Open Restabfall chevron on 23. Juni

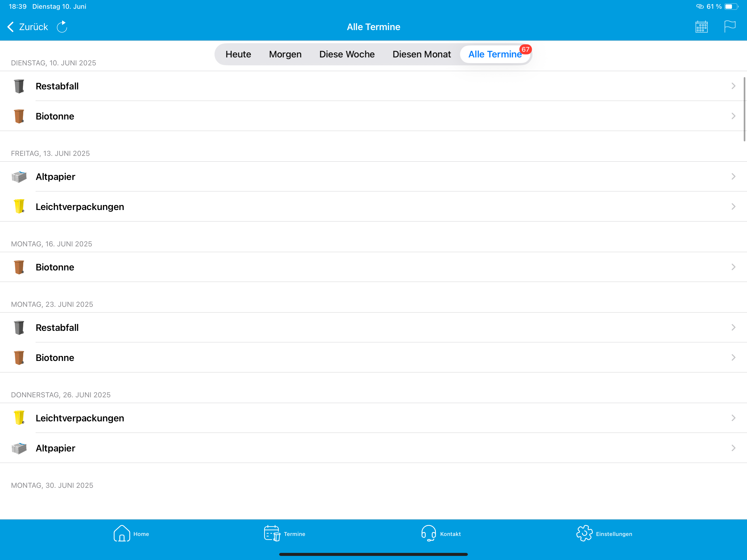(734, 328)
